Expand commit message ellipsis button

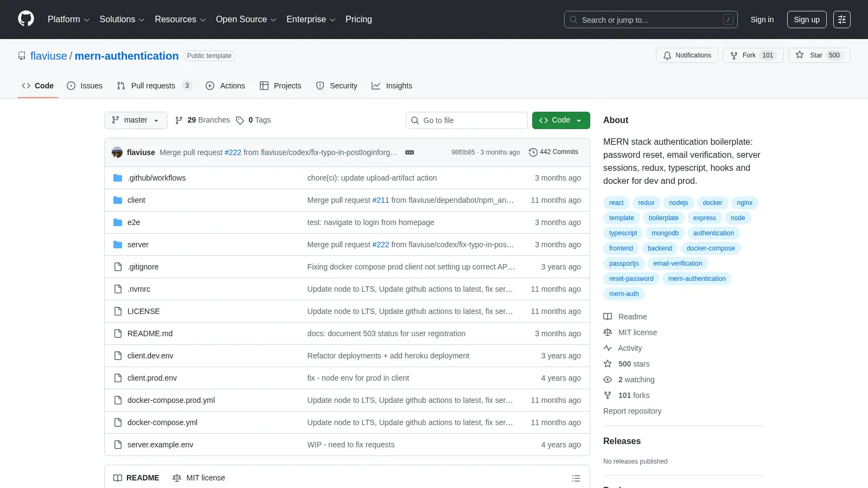click(410, 152)
